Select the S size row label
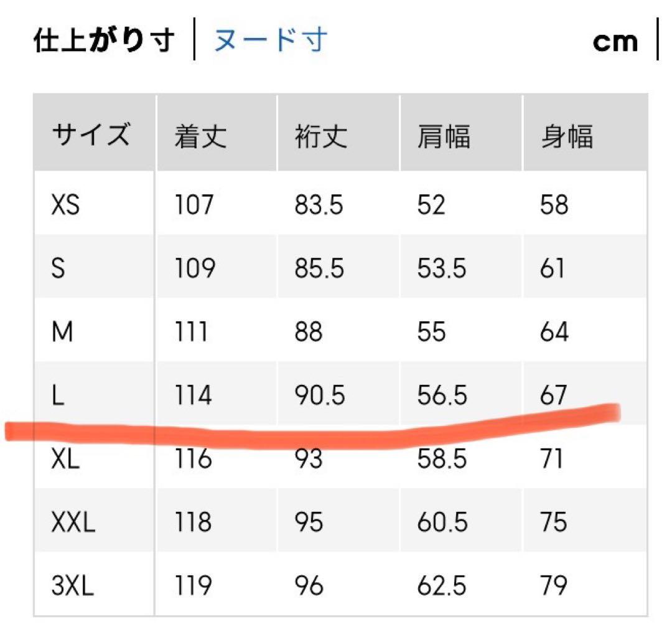The height and width of the screenshot is (642, 672). (58, 268)
